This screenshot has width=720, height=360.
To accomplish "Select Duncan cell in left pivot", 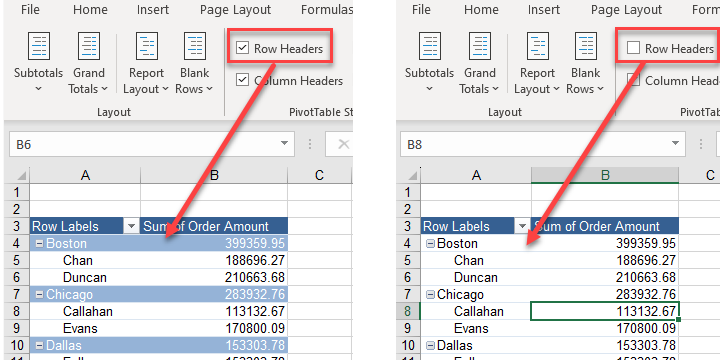I will click(x=85, y=277).
